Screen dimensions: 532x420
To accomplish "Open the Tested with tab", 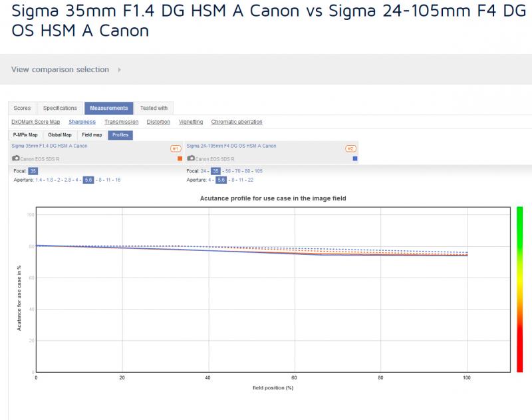I will [154, 108].
